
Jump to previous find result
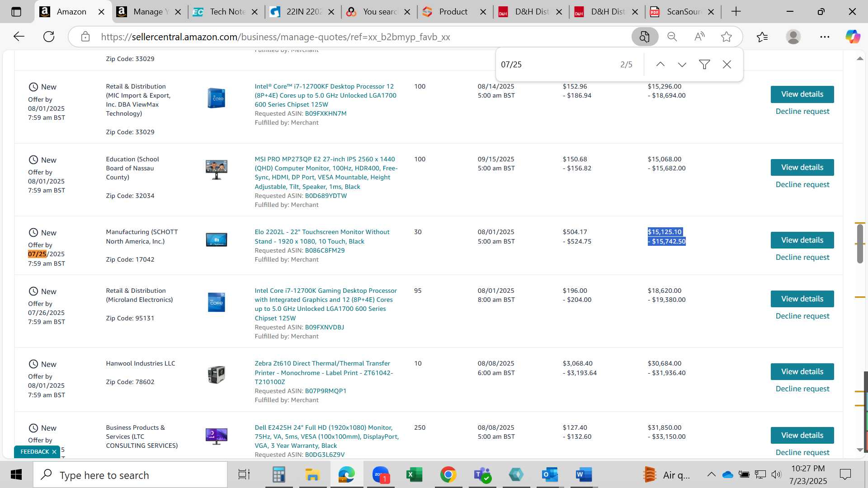tap(660, 65)
